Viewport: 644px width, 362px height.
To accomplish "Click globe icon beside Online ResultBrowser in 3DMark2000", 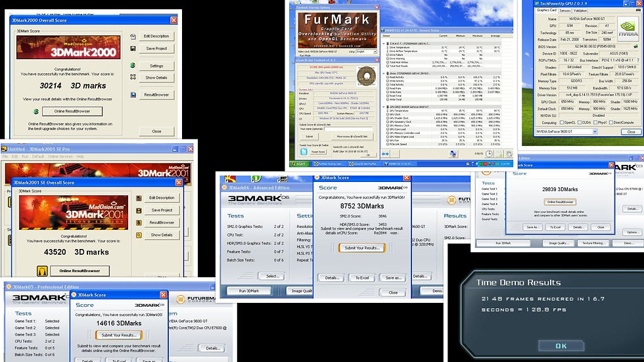I will [36, 111].
